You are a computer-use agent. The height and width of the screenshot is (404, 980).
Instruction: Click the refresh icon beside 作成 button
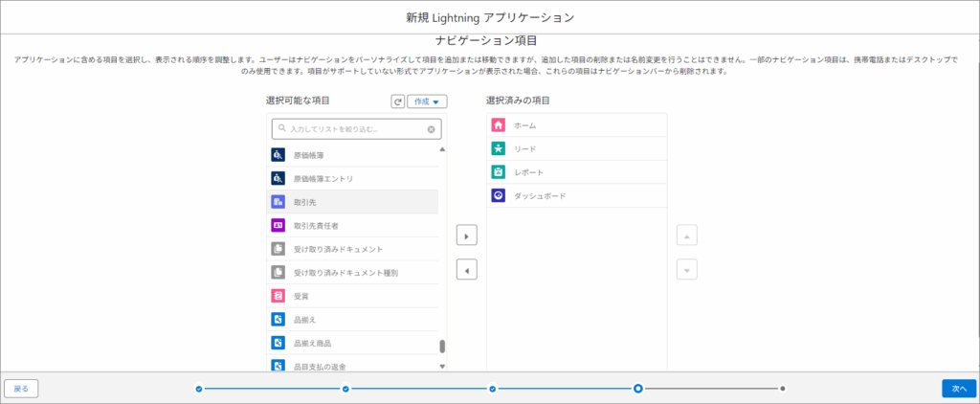398,101
